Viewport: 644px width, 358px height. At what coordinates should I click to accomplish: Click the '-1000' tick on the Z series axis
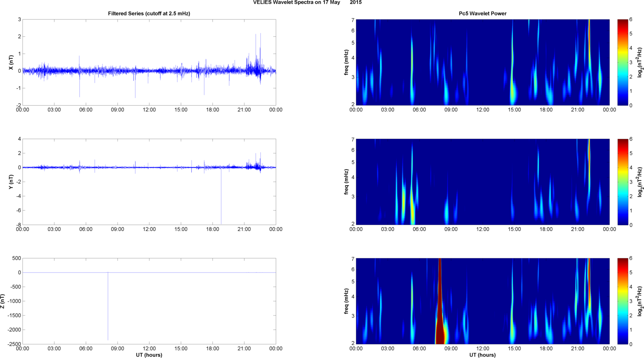(x=14, y=301)
